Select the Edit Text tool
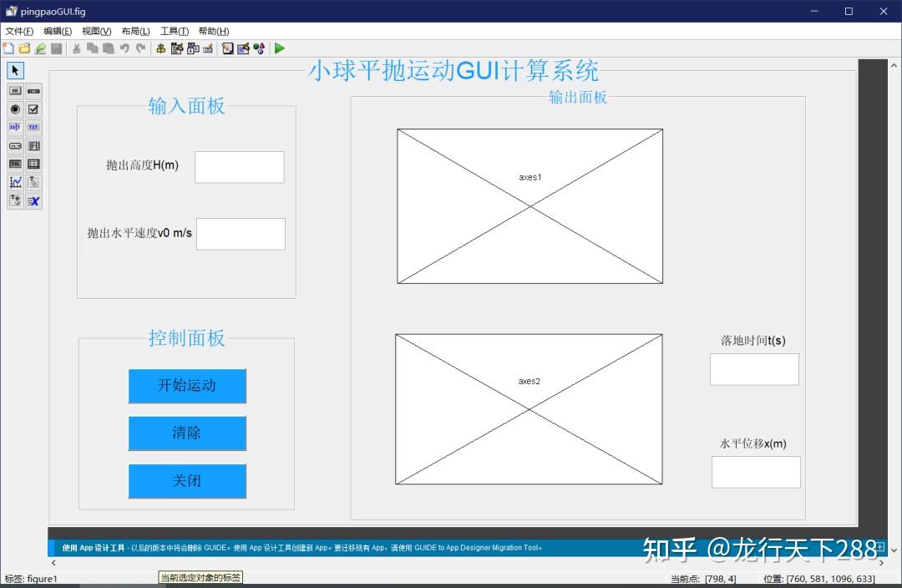Screen dimensions: 902x588 pyautogui.click(x=15, y=127)
